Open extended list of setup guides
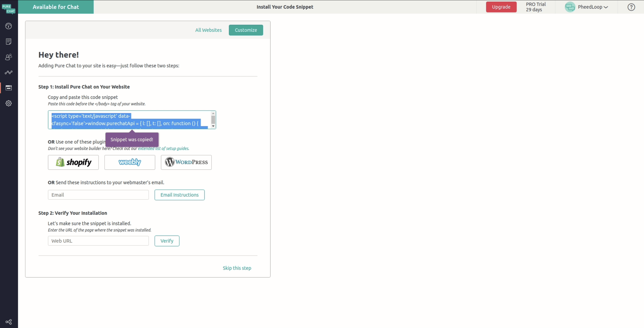 coord(163,148)
